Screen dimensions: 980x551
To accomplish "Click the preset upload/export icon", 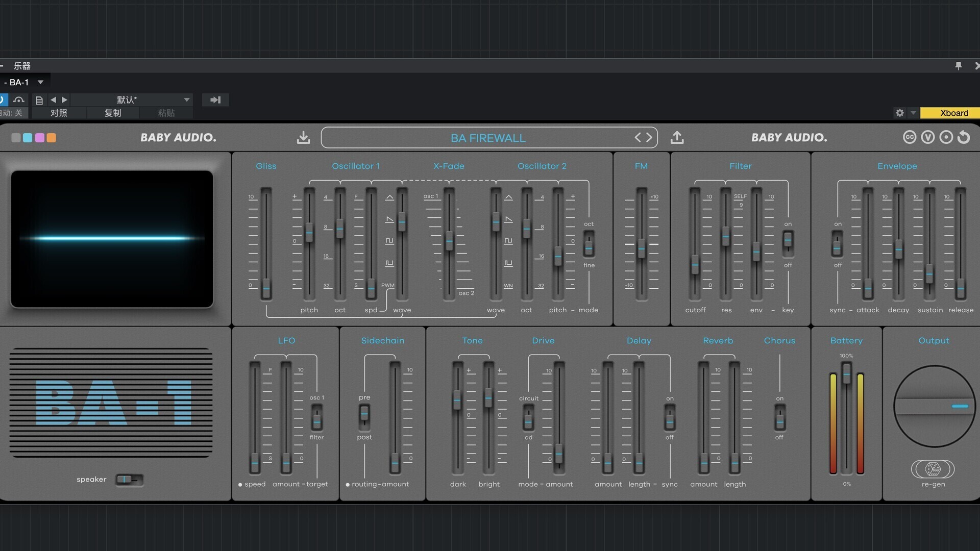I will point(677,137).
